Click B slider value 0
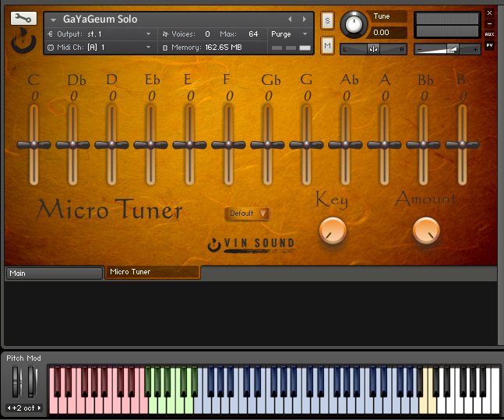Screen dimensions: 504x420 click(463, 96)
